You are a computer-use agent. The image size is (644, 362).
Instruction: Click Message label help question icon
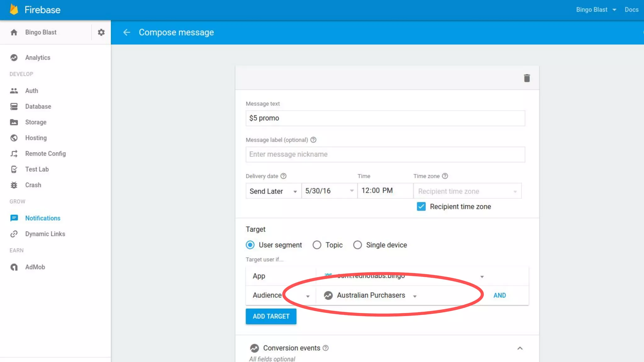313,140
